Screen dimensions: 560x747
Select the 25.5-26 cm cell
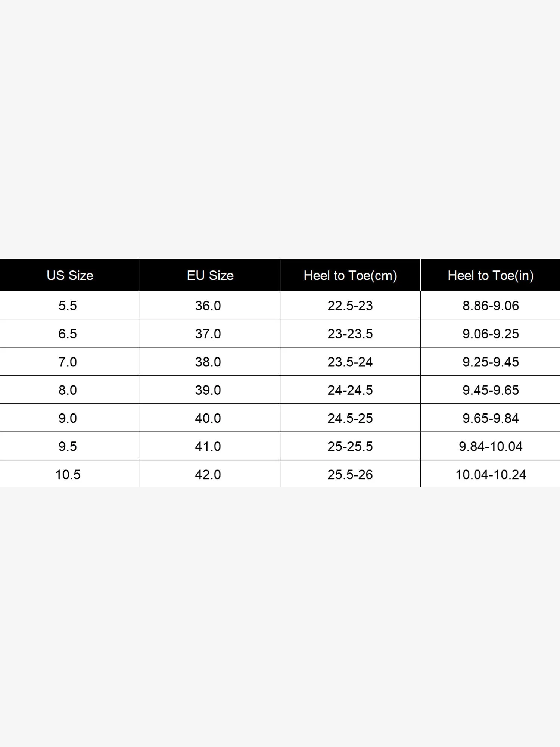point(350,474)
